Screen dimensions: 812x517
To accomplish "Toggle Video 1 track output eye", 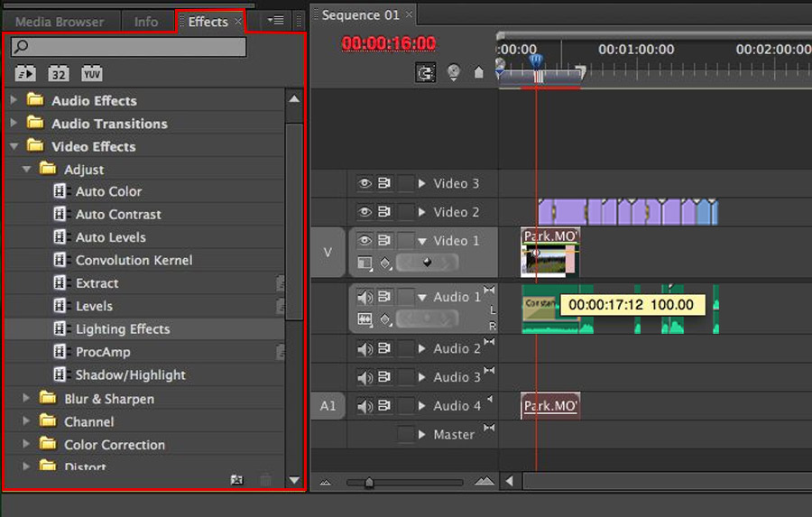I will (364, 240).
